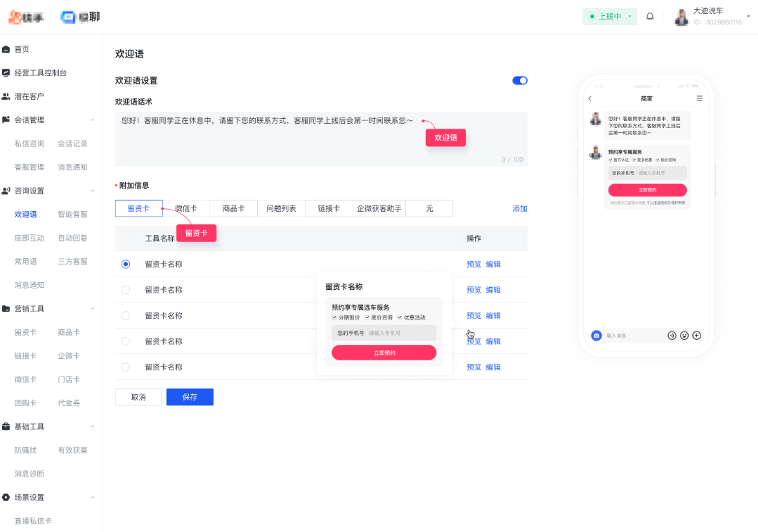Viewport: 758px width, 532px height.
Task: Open the 上班中 status dropdown
Action: 609,15
